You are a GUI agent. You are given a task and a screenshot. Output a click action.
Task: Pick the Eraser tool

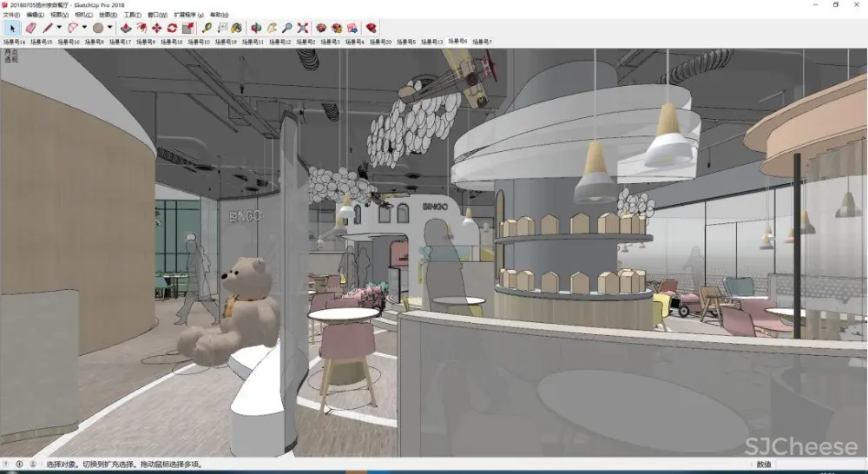coord(30,28)
